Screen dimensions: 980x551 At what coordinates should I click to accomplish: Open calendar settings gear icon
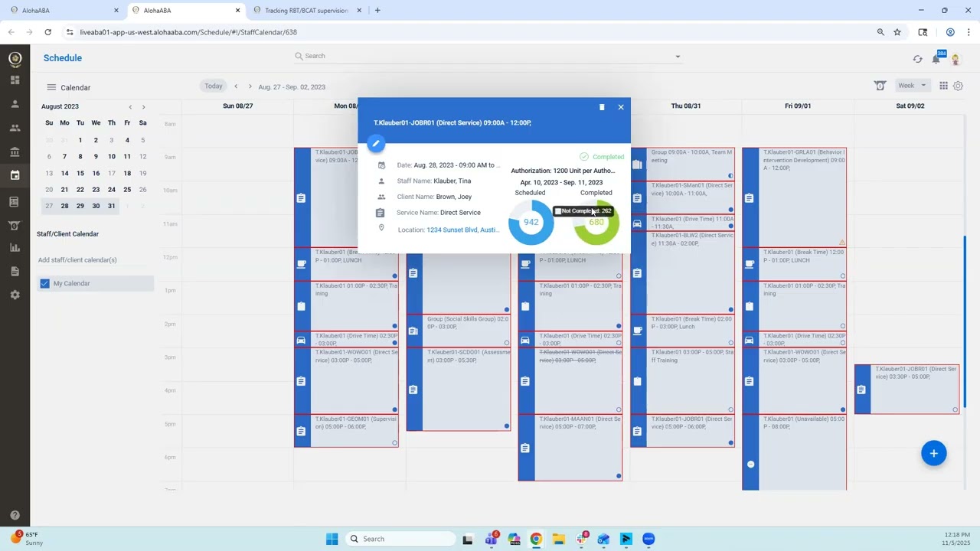click(x=958, y=86)
